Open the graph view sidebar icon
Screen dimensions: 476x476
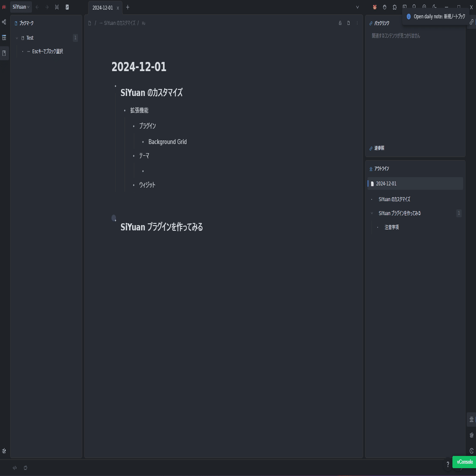click(x=4, y=22)
